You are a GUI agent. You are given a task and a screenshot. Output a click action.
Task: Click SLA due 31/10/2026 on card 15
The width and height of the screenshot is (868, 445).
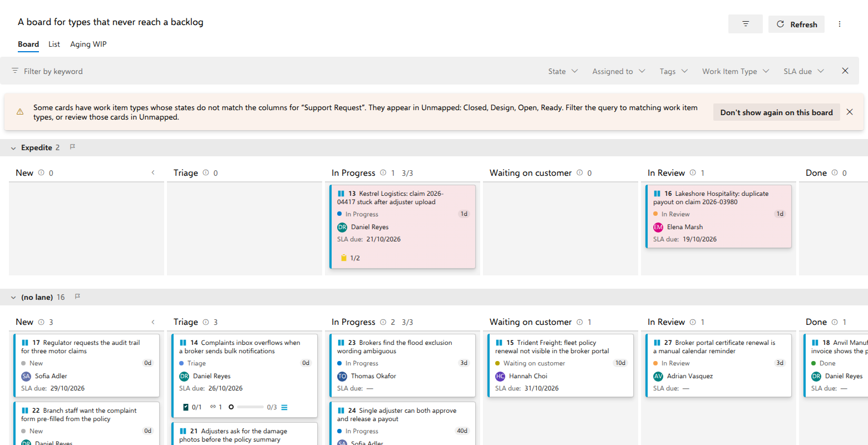527,388
